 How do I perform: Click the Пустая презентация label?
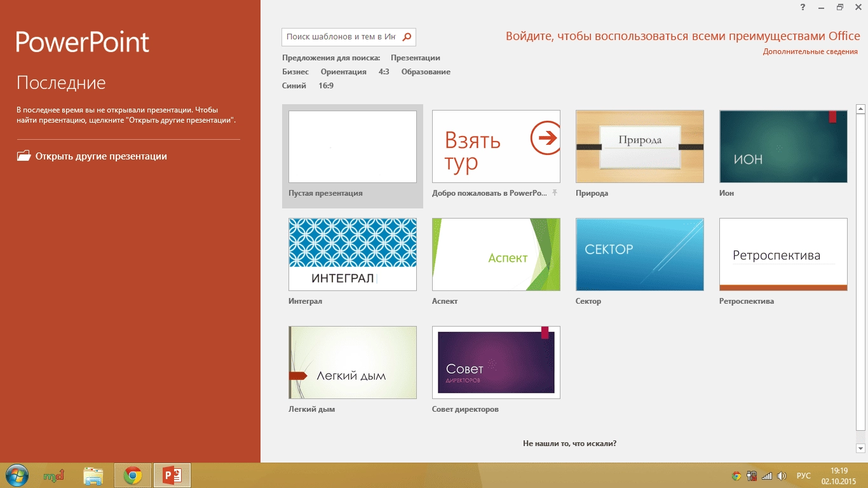325,193
